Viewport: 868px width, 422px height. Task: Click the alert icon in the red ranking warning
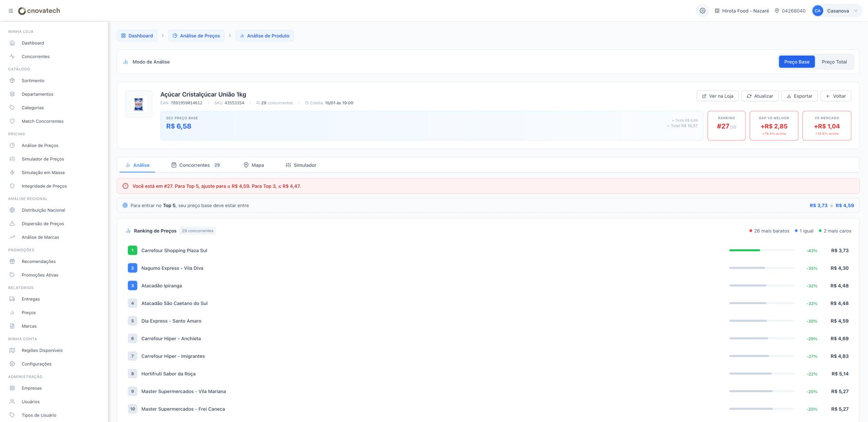click(126, 186)
